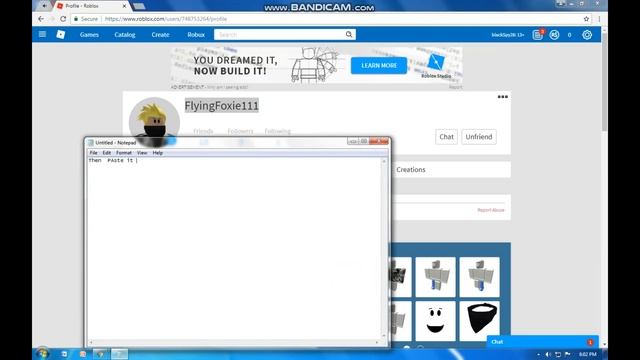Expand the bottom Chat bar
The height and width of the screenshot is (360, 640).
(543, 342)
